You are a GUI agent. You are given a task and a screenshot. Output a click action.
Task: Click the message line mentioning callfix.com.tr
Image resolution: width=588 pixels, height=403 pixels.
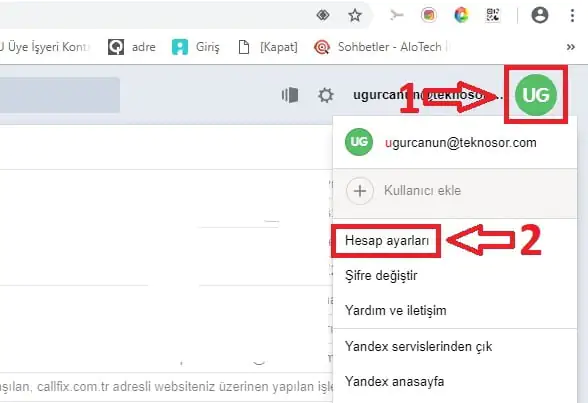point(166,386)
